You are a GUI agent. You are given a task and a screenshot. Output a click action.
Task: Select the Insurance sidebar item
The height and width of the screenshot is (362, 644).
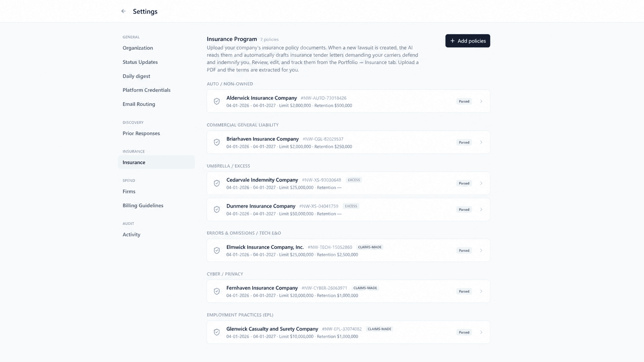tap(156, 162)
